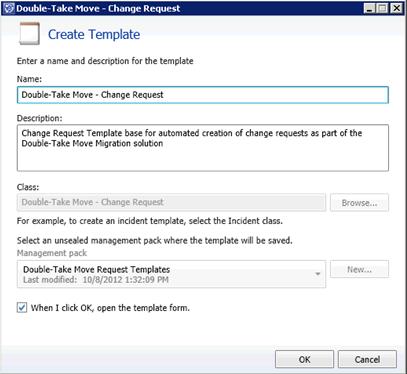The height and width of the screenshot is (374, 407).
Task: Click the 'When I click OK' checkbox label
Action: tap(110, 308)
